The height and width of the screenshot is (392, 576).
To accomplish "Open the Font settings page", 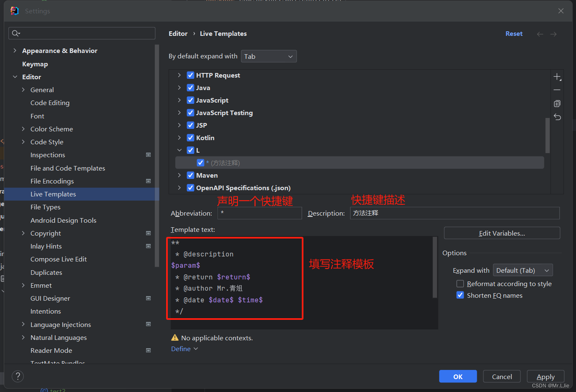I will pyautogui.click(x=37, y=116).
